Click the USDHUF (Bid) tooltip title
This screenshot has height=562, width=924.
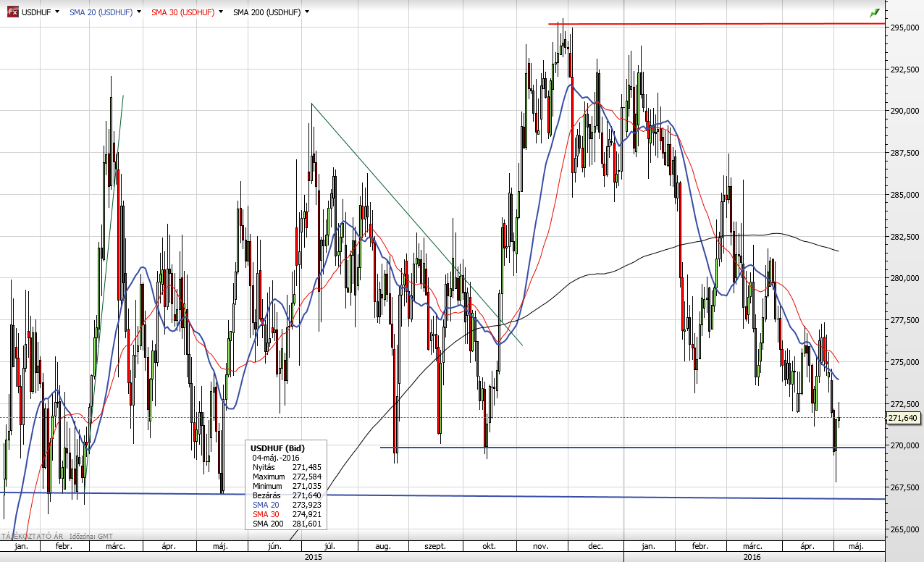pos(278,448)
